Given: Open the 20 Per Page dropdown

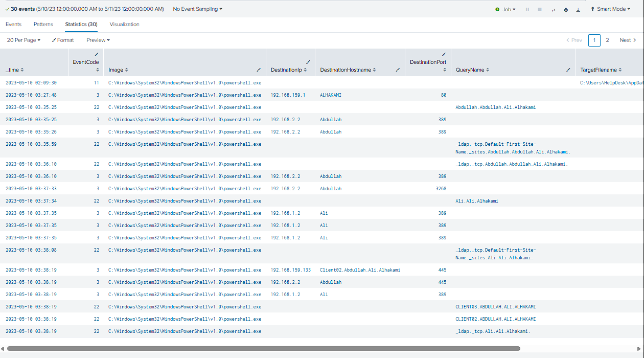Looking at the screenshot, I should pos(24,40).
